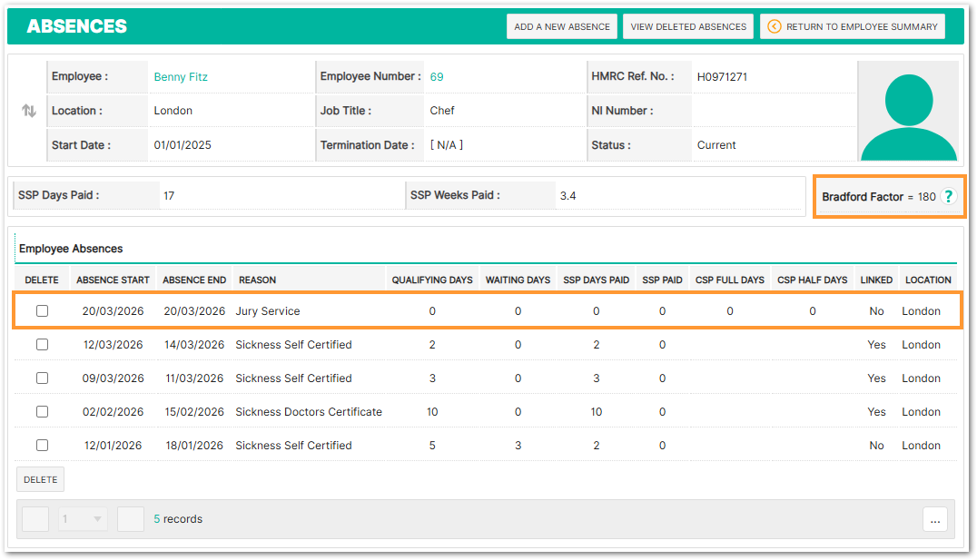
Task: Open the page number dropdown in the pager
Action: click(83, 519)
